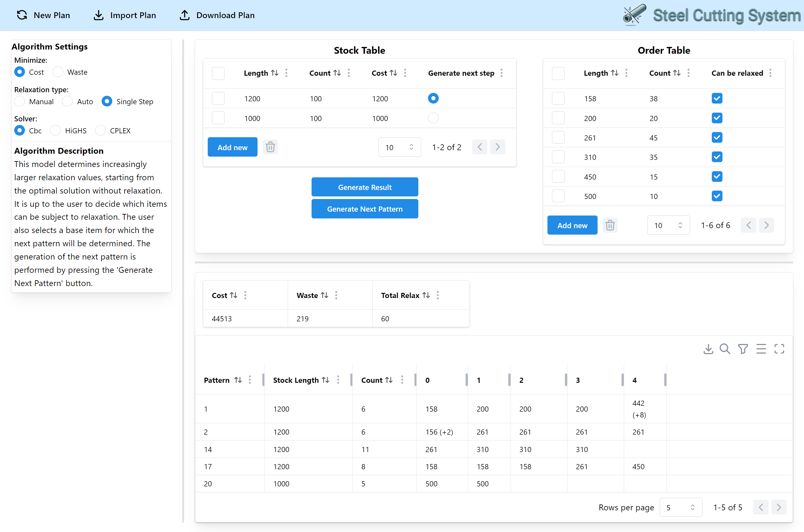The height and width of the screenshot is (532, 804).
Task: Open Order Table page size dropdown
Action: [x=668, y=225]
